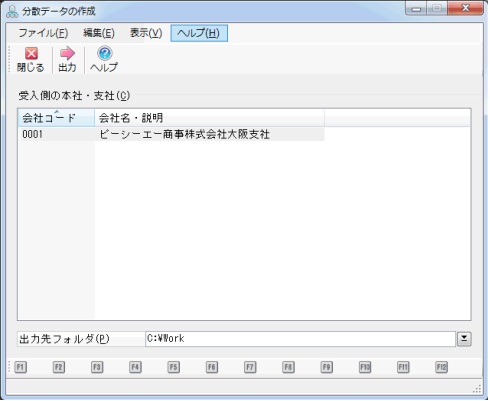
Task: Click the F1 function key icon
Action: [x=20, y=367]
